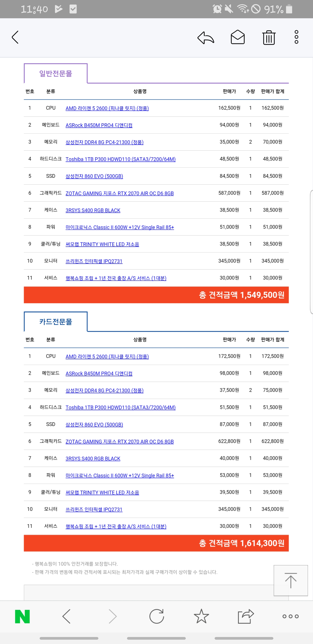Tap the 총 견적금액 1,549,500원 total
Image resolution: width=313 pixels, height=644 pixels.
(241, 295)
